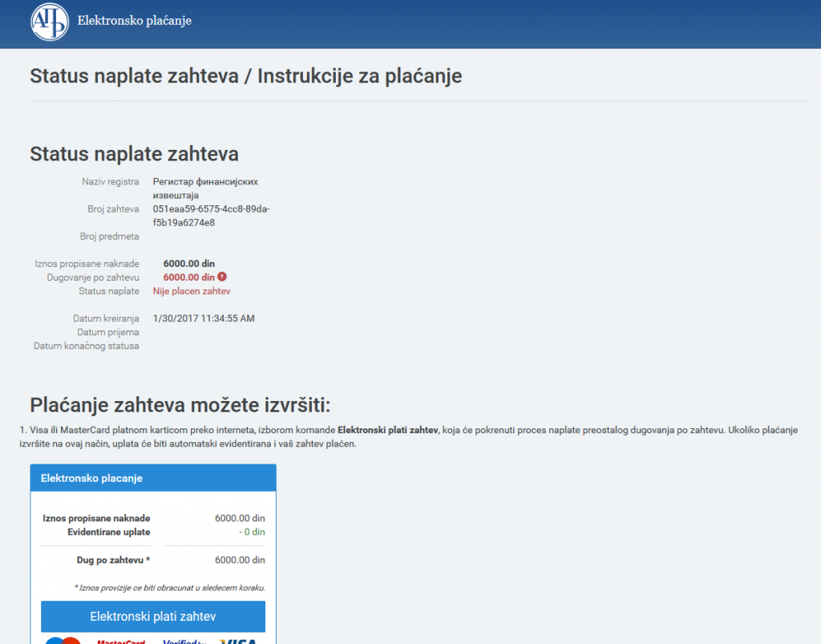The width and height of the screenshot is (821, 644).
Task: Click the green '- 0 din' recorded payments value
Action: (252, 532)
